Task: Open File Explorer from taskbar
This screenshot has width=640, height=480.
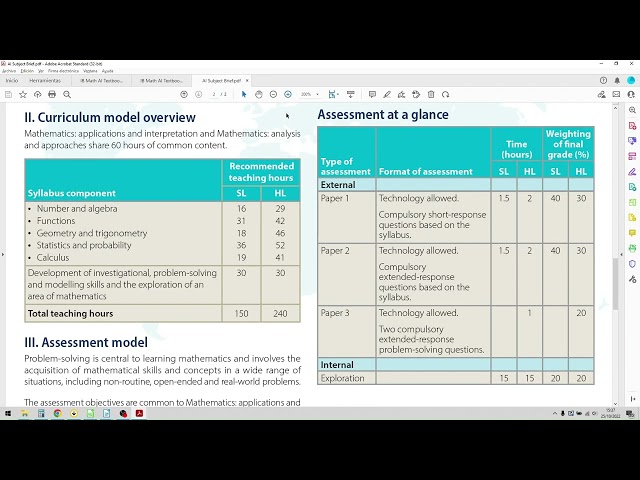Action: pos(24,413)
